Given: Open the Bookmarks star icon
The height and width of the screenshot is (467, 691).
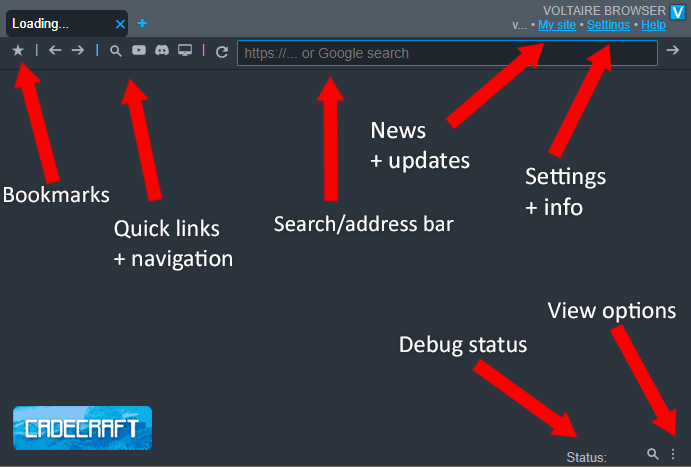Looking at the screenshot, I should pos(17,51).
